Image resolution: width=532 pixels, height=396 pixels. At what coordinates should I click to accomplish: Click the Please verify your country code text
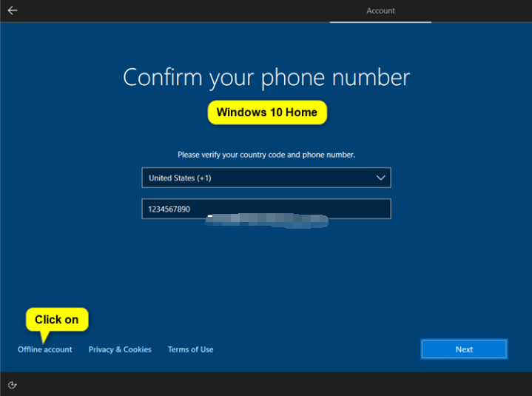click(266, 155)
